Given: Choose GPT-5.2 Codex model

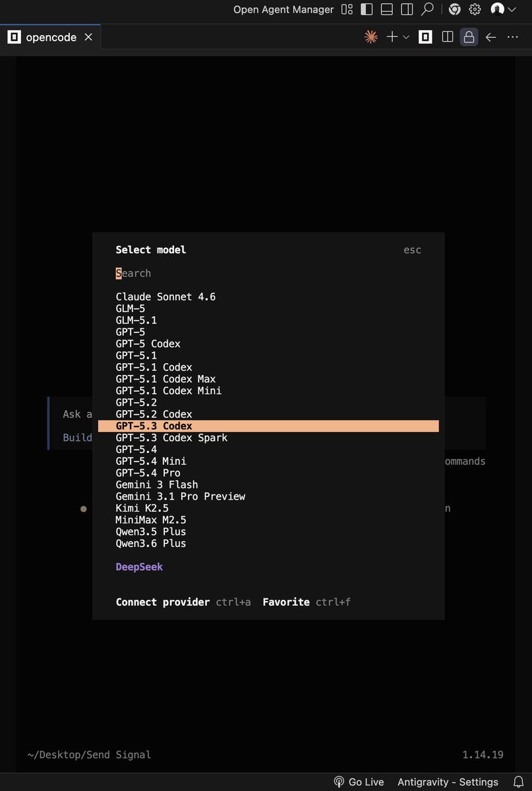Looking at the screenshot, I should [268, 415].
